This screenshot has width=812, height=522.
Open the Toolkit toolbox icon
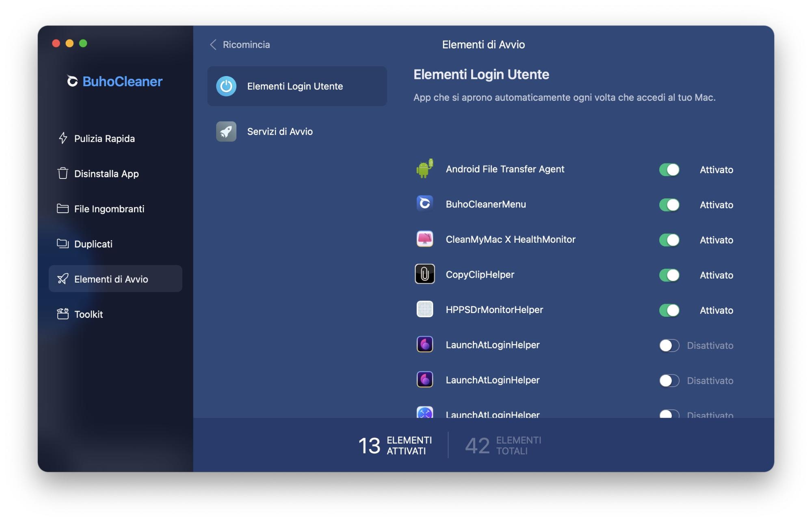pos(63,314)
